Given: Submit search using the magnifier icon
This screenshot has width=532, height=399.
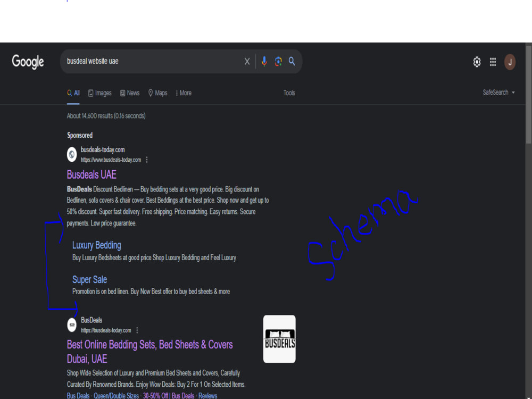Looking at the screenshot, I should (x=292, y=61).
